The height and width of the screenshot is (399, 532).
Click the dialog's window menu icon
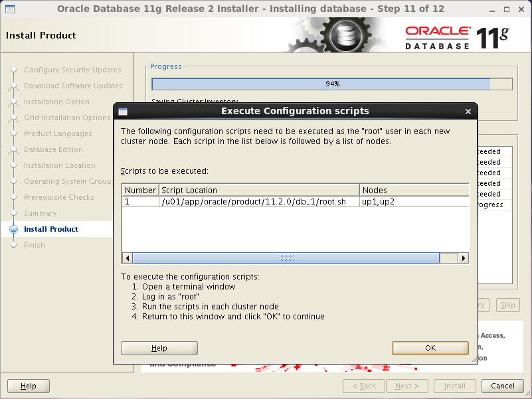[123, 112]
